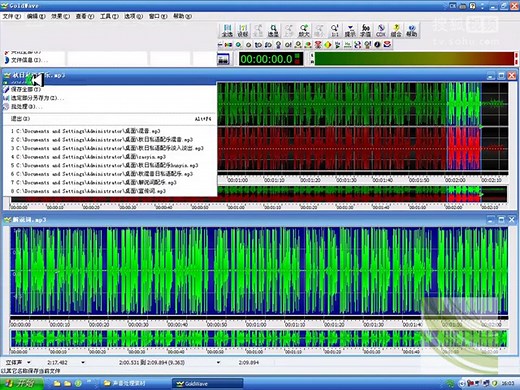Choose 保存全部 (Save all) menu entry
Screen dimensions: 520x390
[109, 89]
